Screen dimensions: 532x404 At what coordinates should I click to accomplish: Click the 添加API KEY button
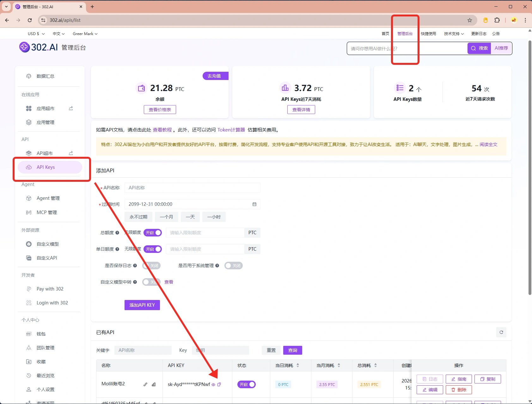point(142,305)
